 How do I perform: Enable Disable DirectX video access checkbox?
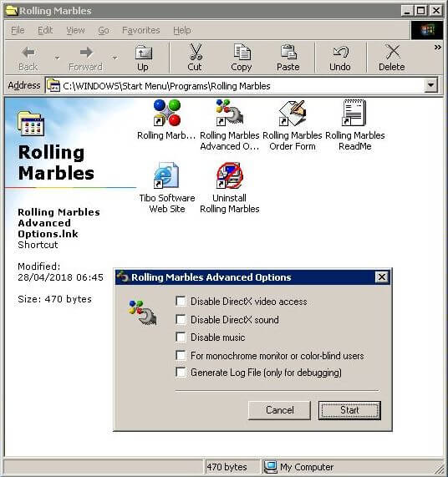[181, 302]
